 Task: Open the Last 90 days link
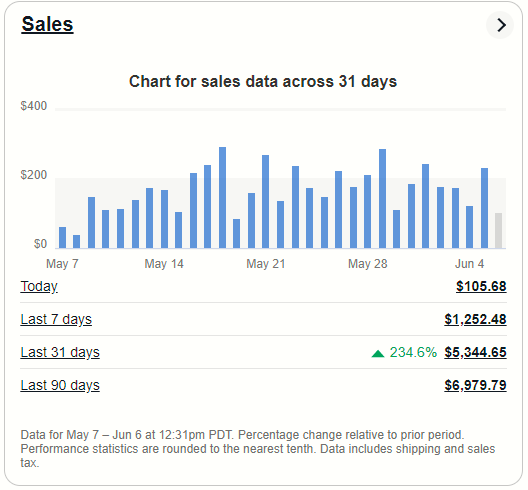point(60,386)
